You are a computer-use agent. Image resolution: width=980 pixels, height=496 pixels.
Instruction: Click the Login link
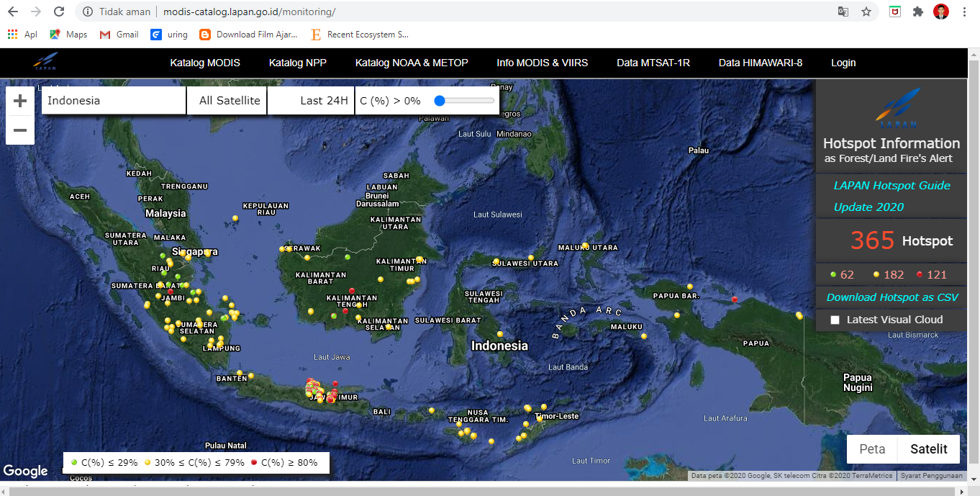pyautogui.click(x=843, y=63)
